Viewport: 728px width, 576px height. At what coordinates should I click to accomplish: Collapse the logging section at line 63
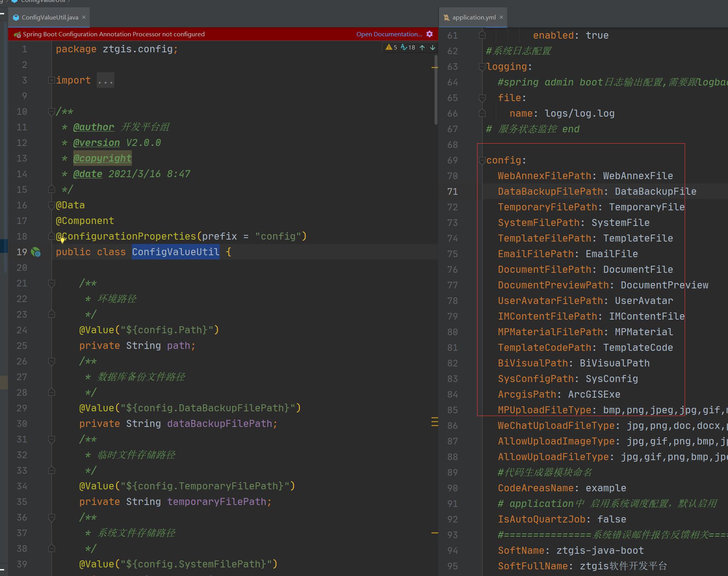(x=482, y=67)
